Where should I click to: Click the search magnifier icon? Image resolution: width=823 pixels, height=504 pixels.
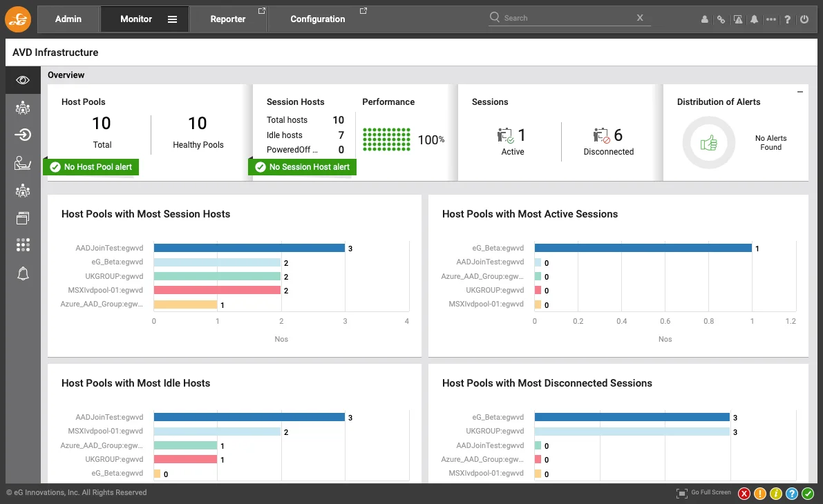pyautogui.click(x=495, y=17)
